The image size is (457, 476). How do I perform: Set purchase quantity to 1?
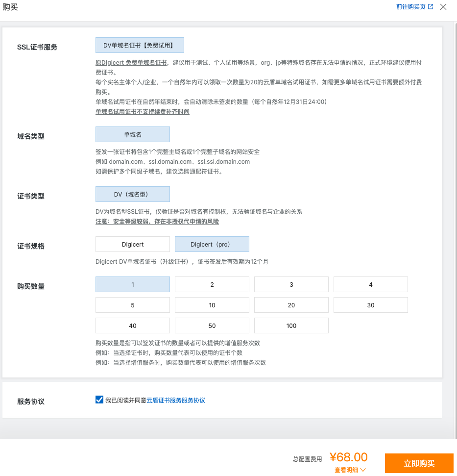coord(133,284)
